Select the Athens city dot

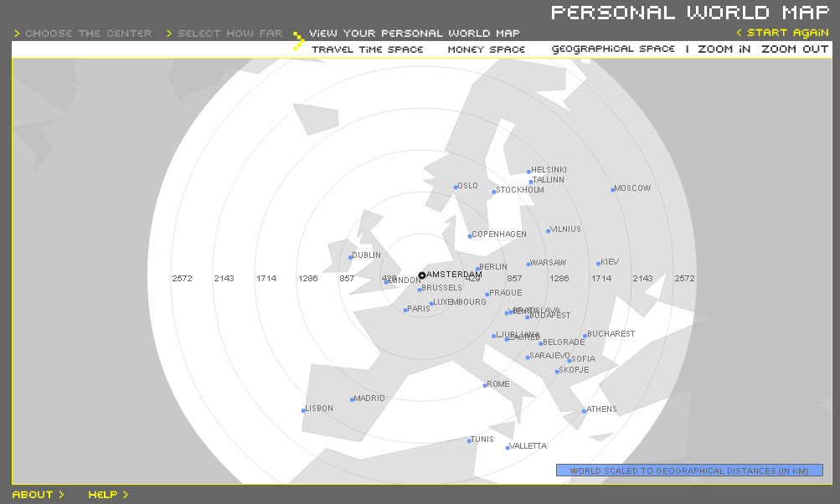[x=585, y=411]
